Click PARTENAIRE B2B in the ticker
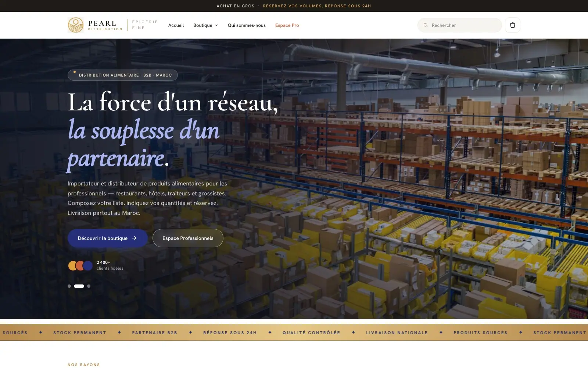The image size is (588, 368). pyautogui.click(x=155, y=333)
